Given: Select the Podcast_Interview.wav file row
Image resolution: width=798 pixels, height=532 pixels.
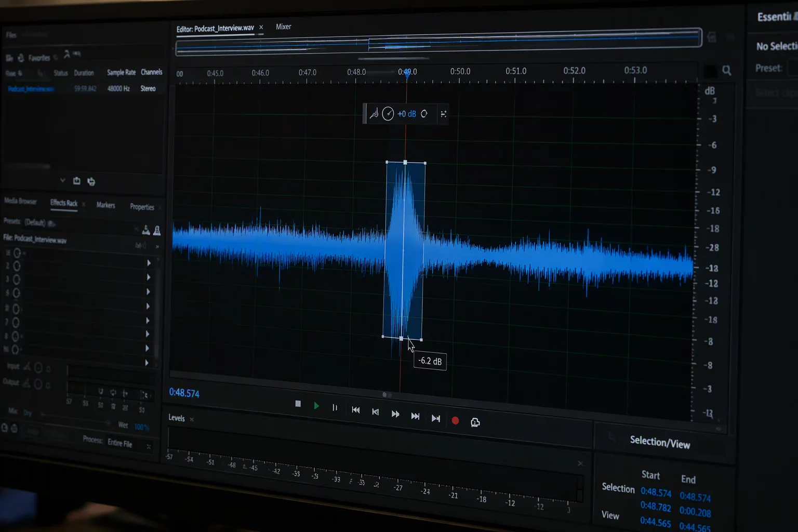Looking at the screenshot, I should click(x=83, y=89).
